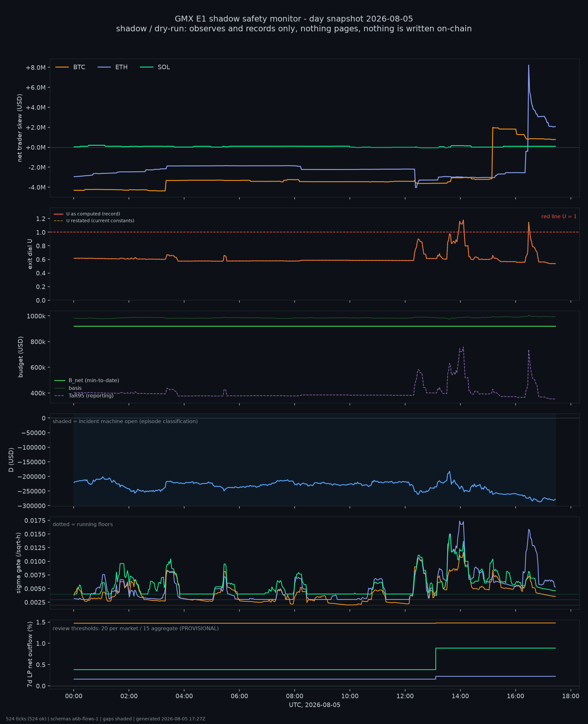Click the '−250000' tick label
The height and width of the screenshot is (724, 588).
pyautogui.click(x=32, y=492)
